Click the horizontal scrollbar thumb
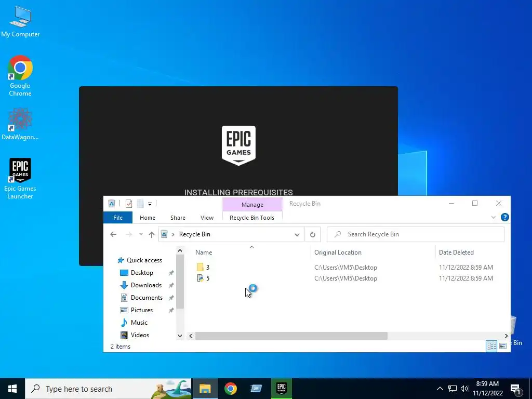The width and height of the screenshot is (532, 399). point(291,336)
